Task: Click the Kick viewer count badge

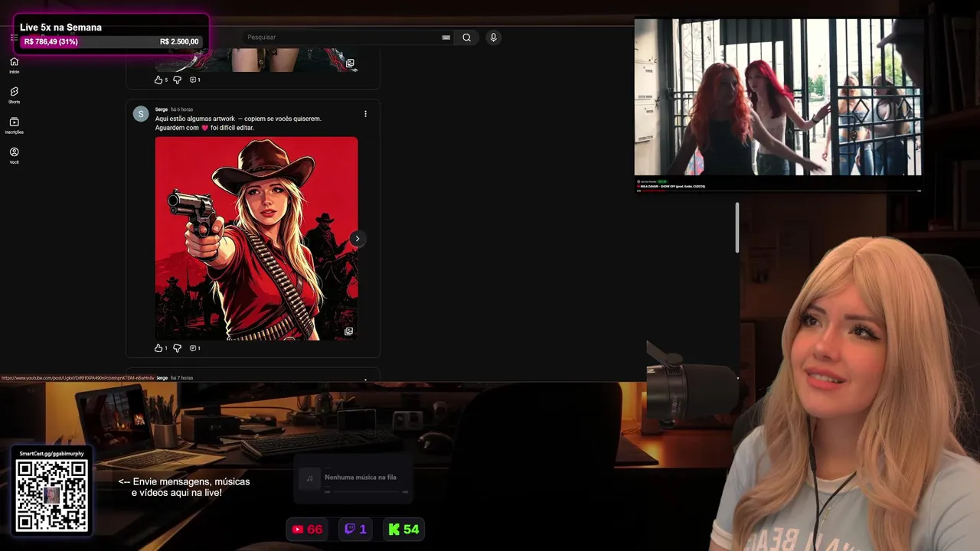Action: 403,529
